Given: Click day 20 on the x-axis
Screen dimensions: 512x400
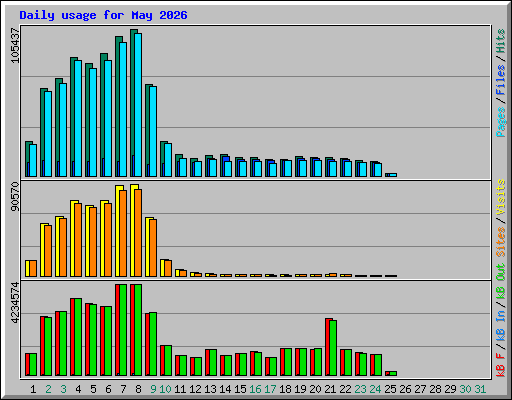Looking at the screenshot, I should (315, 389).
